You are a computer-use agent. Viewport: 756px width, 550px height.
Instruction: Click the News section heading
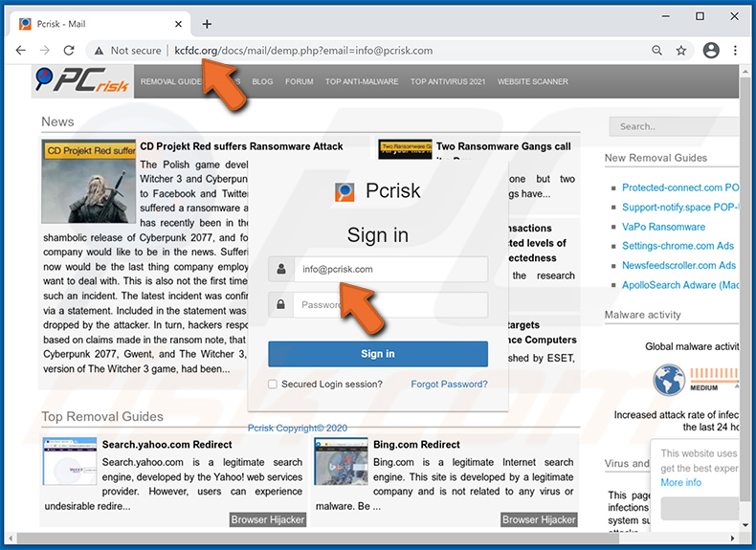tap(57, 121)
